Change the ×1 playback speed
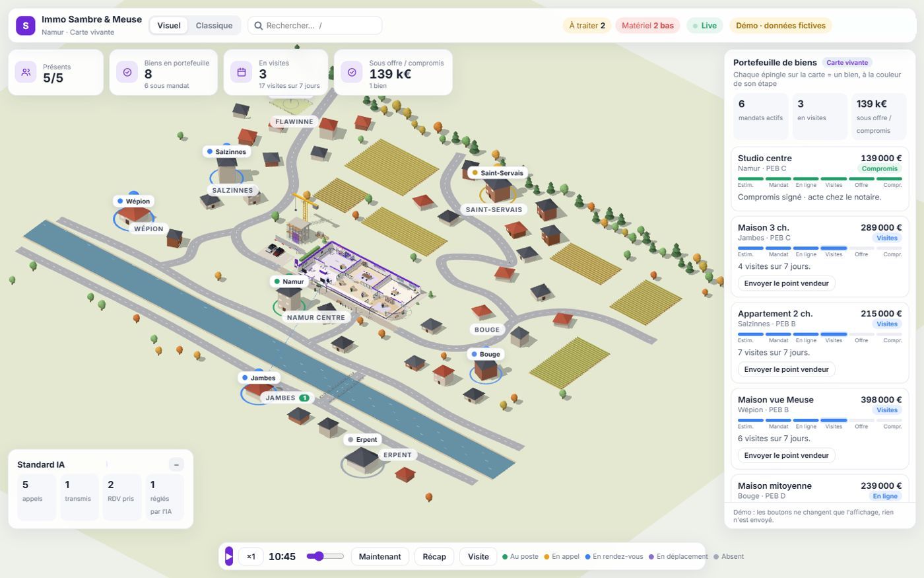Viewport: 924px width, 578px height. pos(251,556)
